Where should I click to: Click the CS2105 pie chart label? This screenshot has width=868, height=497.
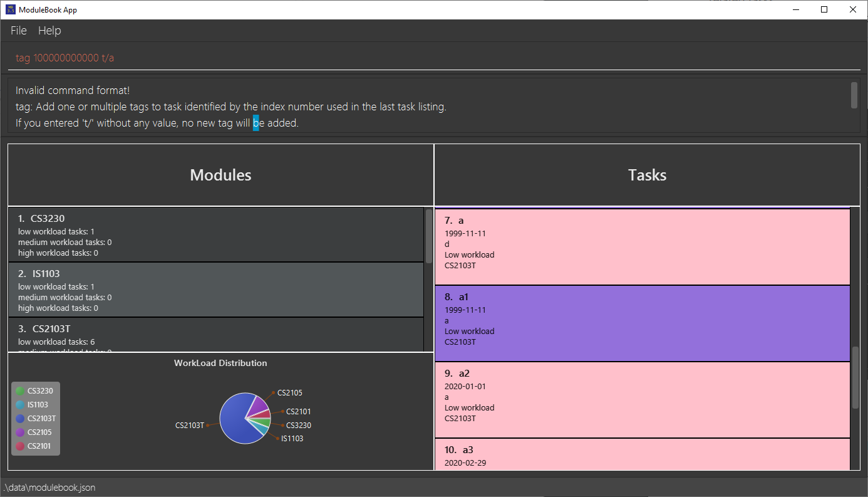point(290,393)
